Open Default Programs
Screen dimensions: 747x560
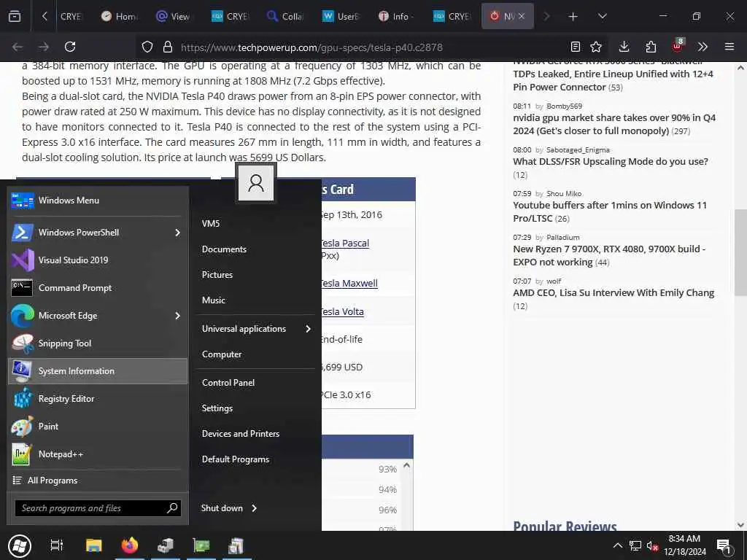[236, 459]
